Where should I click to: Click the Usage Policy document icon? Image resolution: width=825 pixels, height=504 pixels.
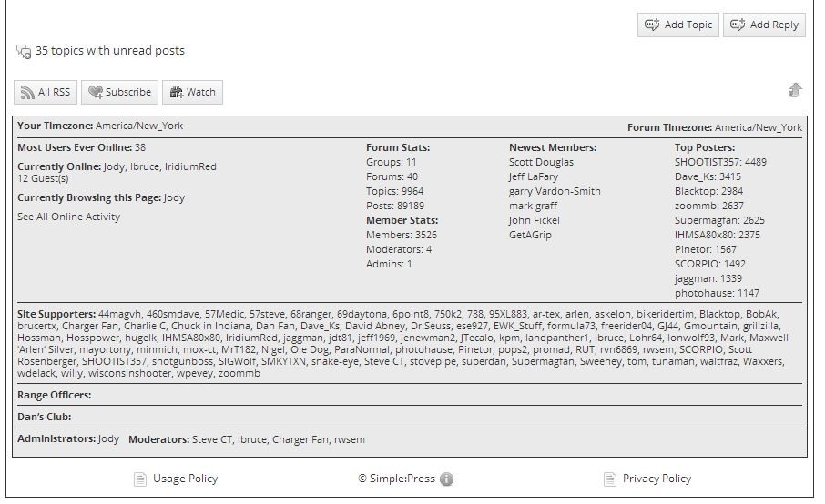coord(140,479)
